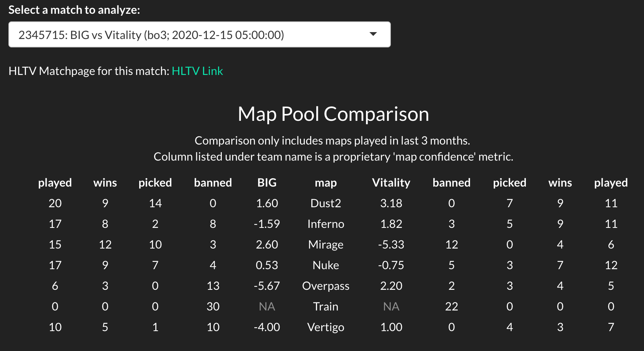Select the Nuke map name
644x351 pixels.
tap(325, 265)
